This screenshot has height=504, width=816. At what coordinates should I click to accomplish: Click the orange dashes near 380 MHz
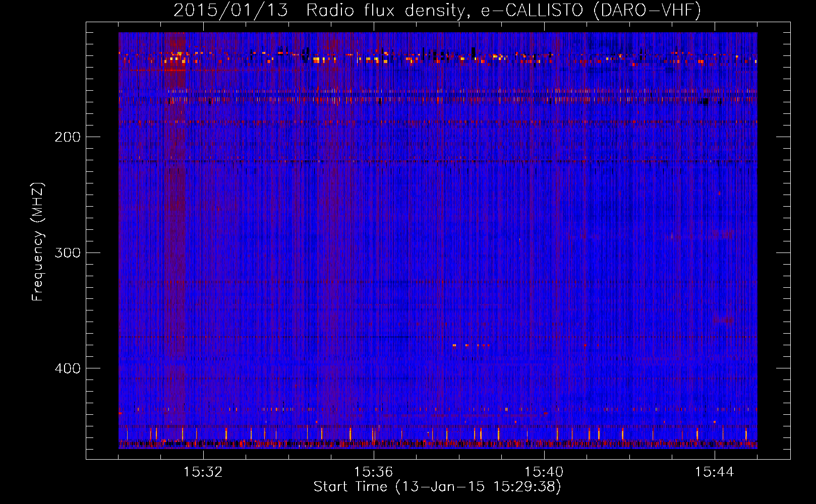pos(472,345)
